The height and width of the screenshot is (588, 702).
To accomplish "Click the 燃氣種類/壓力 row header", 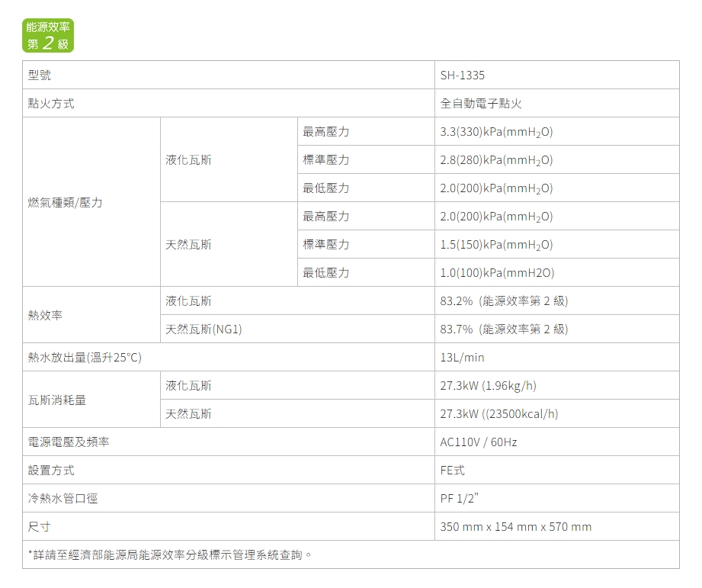I will click(66, 202).
